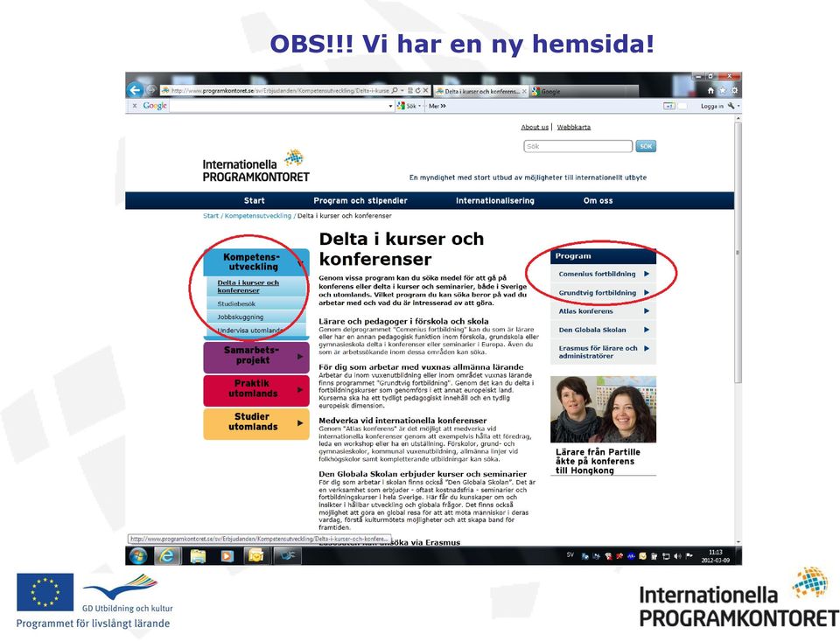This screenshot has height=641, width=840.
Task: Open Om oss in navigation bar
Action: pyautogui.click(x=598, y=201)
